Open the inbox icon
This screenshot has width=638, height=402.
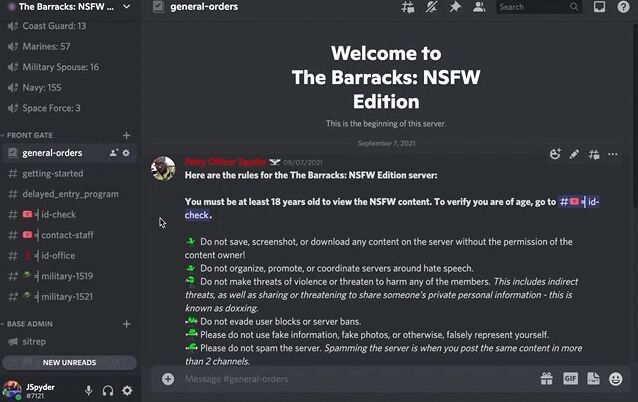(x=599, y=7)
